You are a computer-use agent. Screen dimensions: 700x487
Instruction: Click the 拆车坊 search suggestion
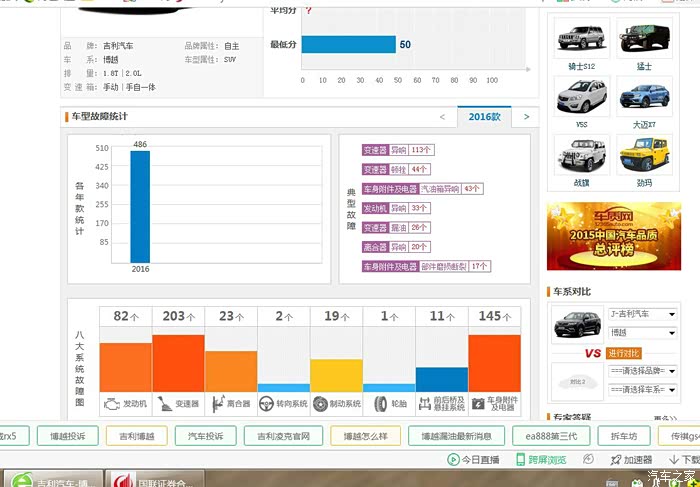click(x=624, y=436)
